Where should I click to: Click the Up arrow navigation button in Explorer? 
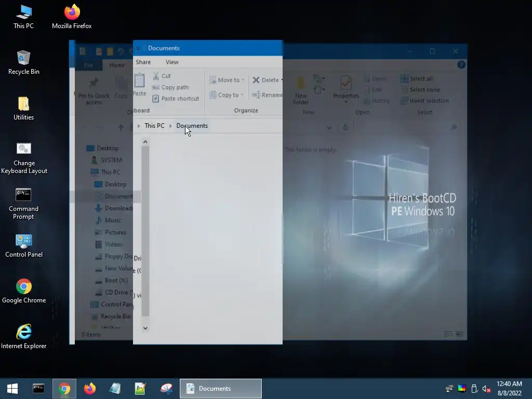click(121, 128)
